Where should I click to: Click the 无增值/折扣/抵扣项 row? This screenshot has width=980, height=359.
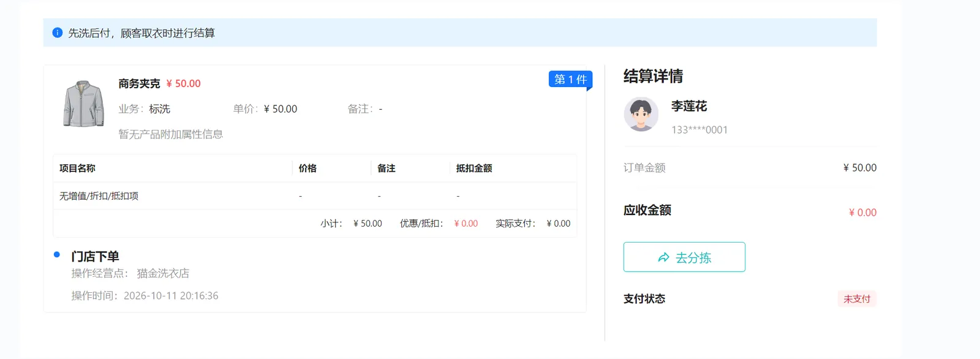[x=315, y=196]
